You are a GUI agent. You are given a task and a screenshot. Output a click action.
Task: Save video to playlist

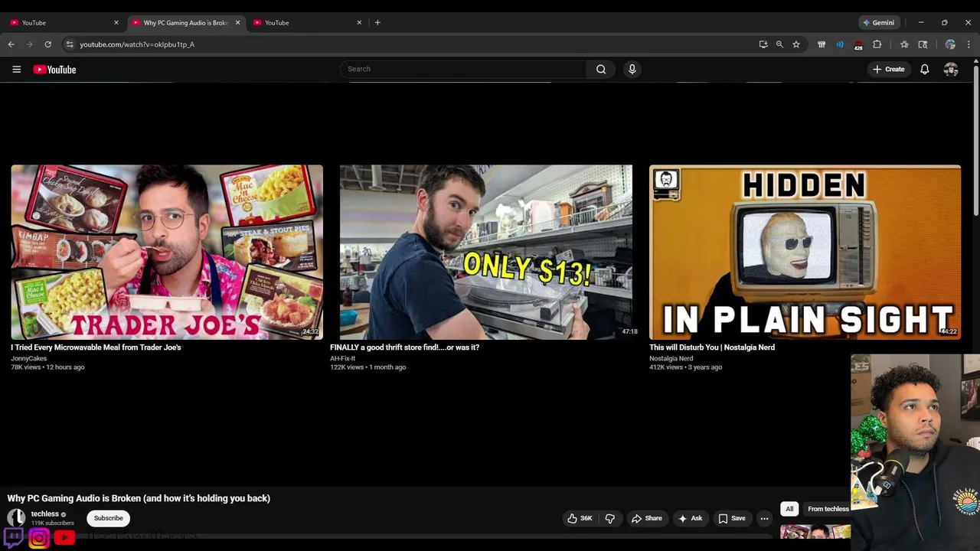pos(732,518)
